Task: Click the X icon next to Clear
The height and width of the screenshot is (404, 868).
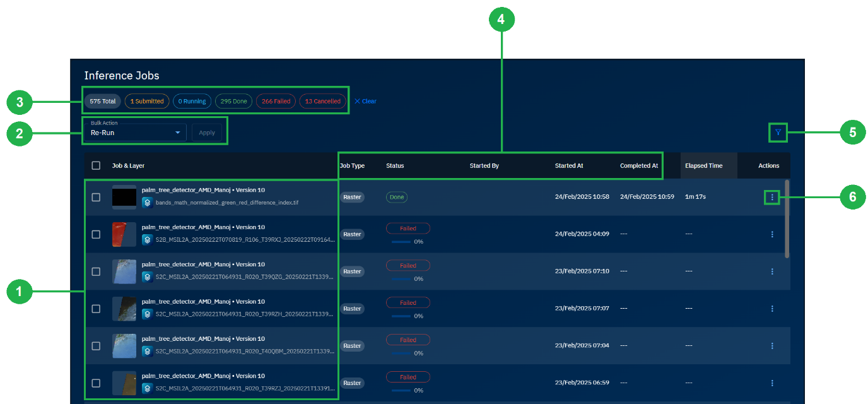Action: [x=357, y=102]
